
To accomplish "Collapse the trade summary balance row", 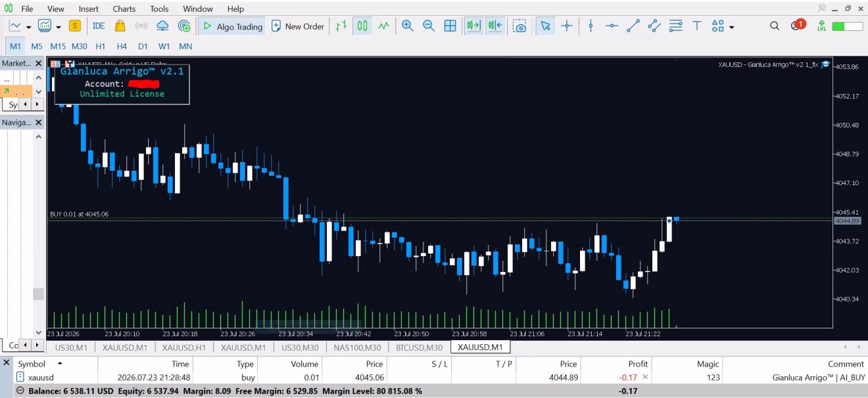I will pyautogui.click(x=20, y=391).
